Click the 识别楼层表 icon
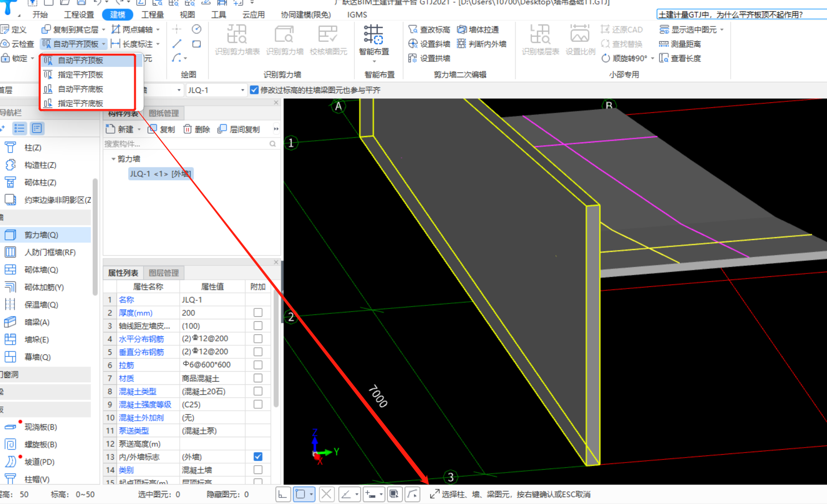827x504 pixels. (541, 40)
